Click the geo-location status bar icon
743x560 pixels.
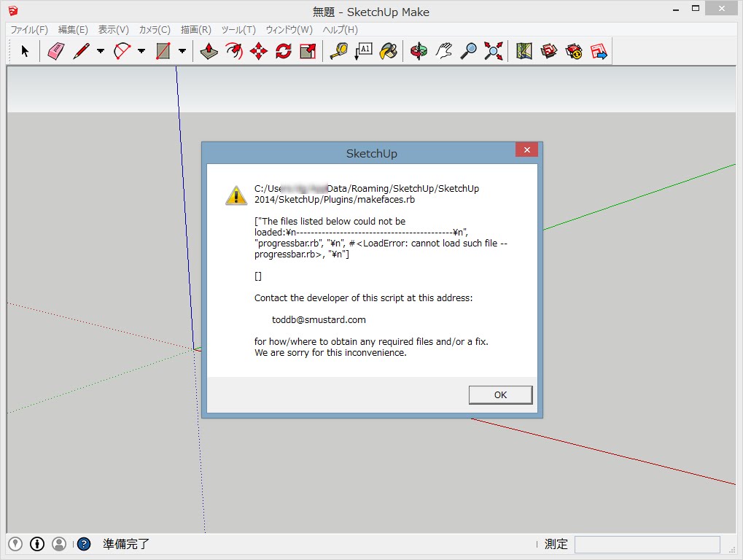pyautogui.click(x=15, y=544)
